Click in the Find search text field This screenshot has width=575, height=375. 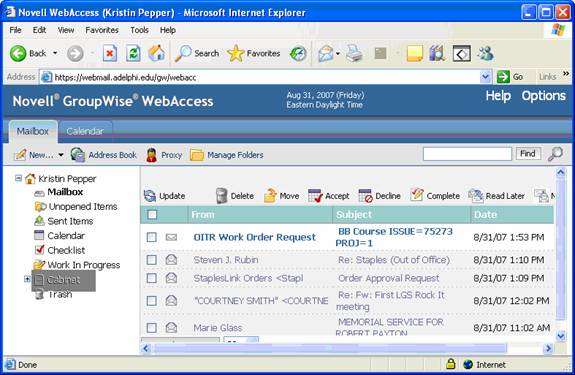(x=467, y=154)
